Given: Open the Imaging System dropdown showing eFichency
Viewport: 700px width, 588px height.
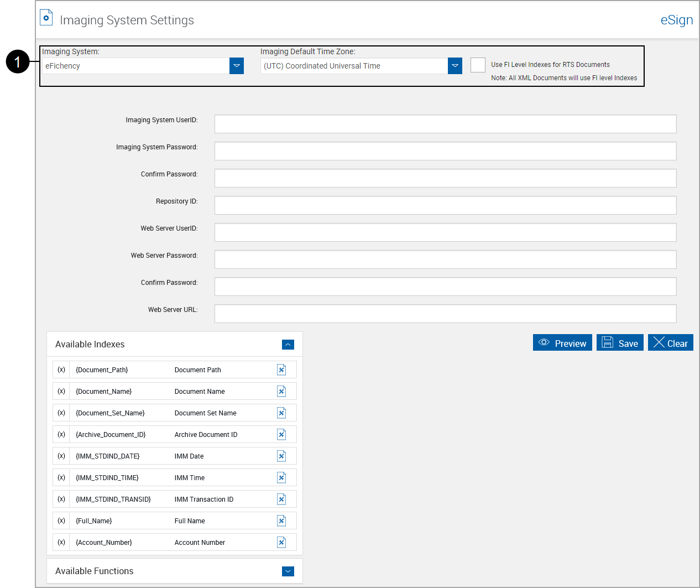Looking at the screenshot, I should point(237,66).
